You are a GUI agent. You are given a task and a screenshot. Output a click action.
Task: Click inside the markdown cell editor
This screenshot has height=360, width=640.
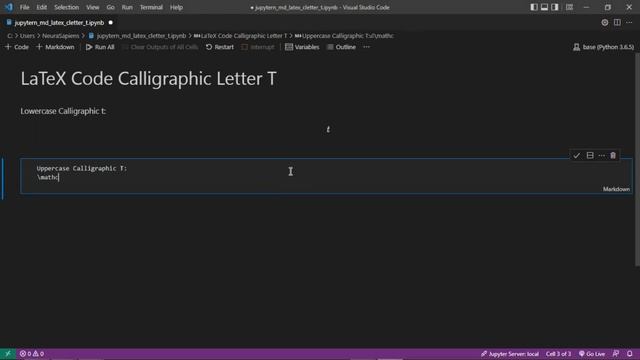326,176
